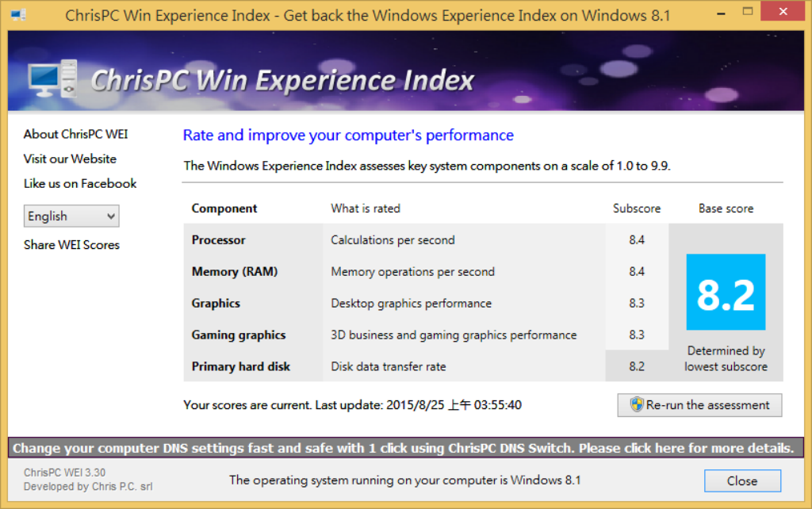Click the Primary hard disk subscore 8.2
Image resolution: width=812 pixels, height=509 pixels.
pyautogui.click(x=637, y=366)
